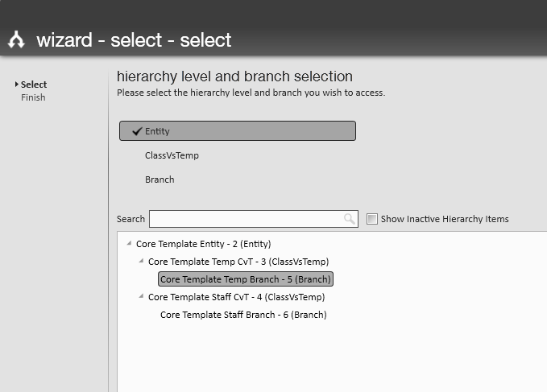Click the magnifier icon in the Search box
The height and width of the screenshot is (392, 547).
tap(349, 219)
